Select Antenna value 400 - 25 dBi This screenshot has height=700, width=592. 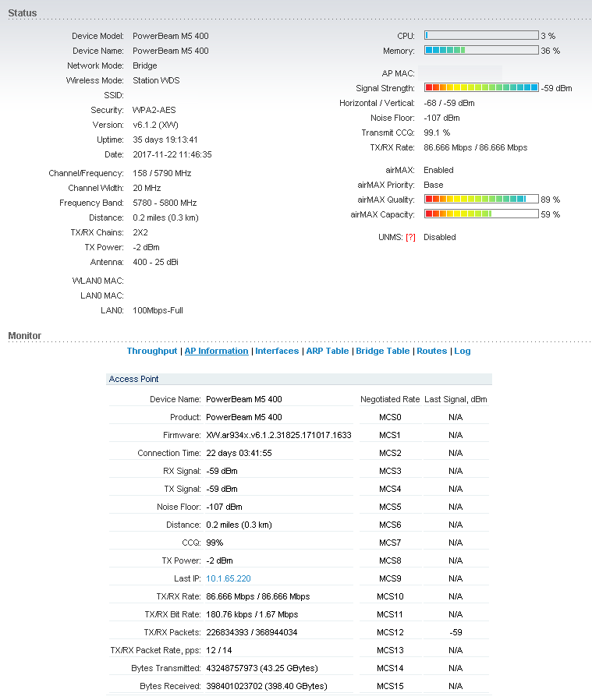point(155,262)
